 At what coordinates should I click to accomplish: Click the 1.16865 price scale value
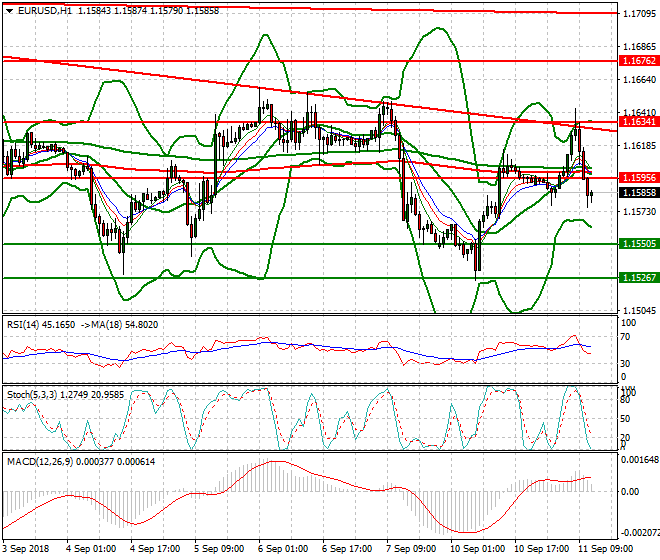(x=639, y=47)
